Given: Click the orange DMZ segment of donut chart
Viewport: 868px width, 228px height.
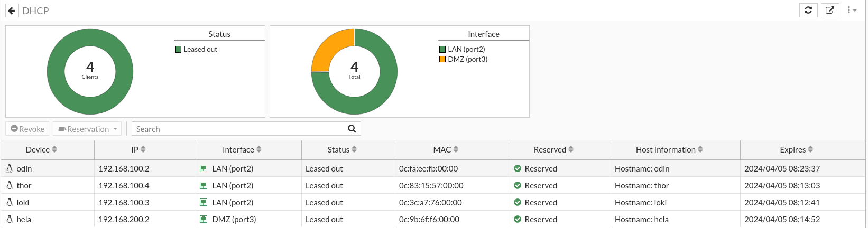Looking at the screenshot, I should coord(329,47).
